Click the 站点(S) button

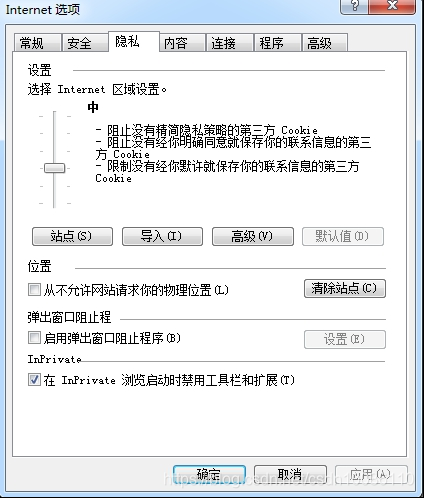click(x=72, y=236)
